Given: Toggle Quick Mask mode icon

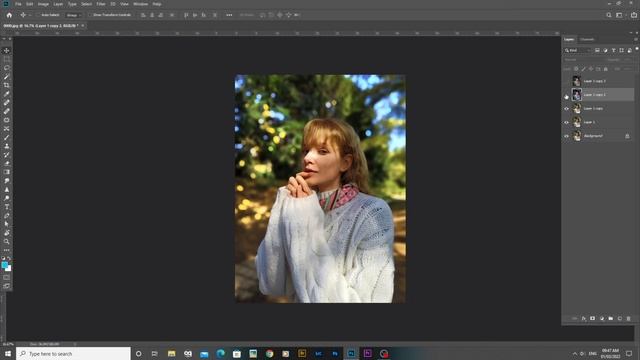Looking at the screenshot, I should (7, 278).
